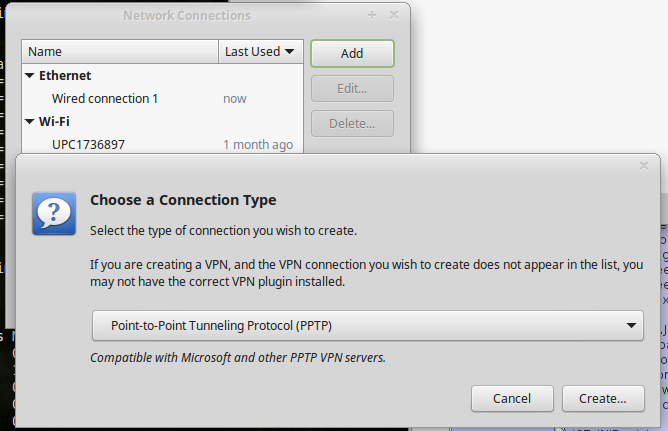Maximize the Network Connections window with plus icon

point(372,15)
